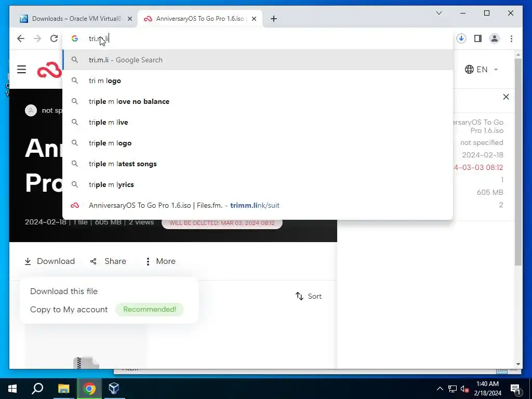Click the 'WILL BE DELETED: MAR 03, 2024' badge
Image resolution: width=532 pixels, height=399 pixels.
click(x=222, y=223)
